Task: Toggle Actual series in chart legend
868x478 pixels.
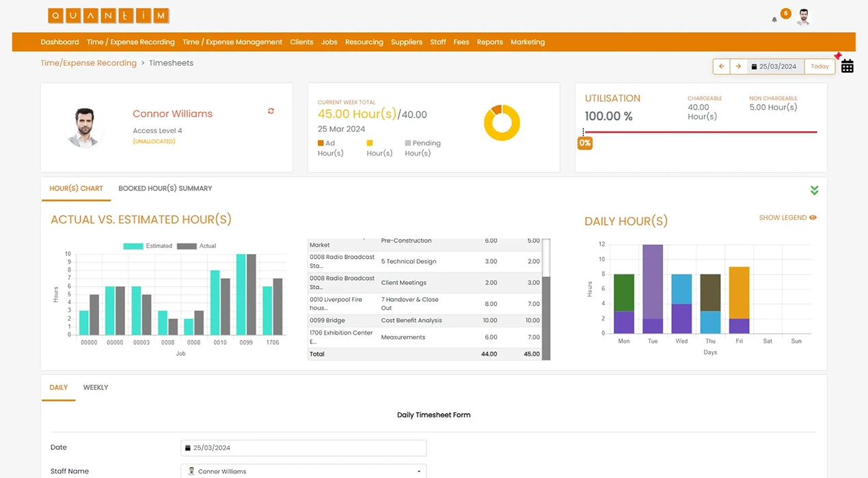Action: click(197, 246)
